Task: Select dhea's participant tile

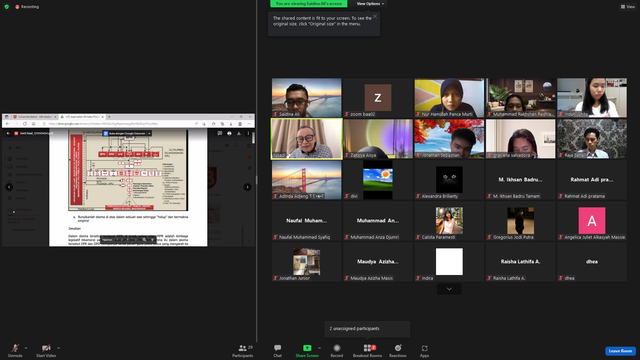Action: (592, 262)
